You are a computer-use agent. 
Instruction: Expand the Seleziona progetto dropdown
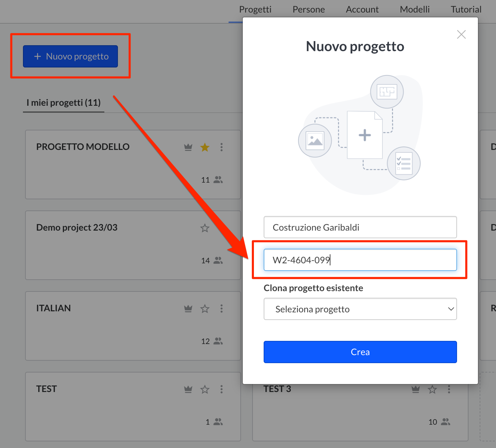coord(360,309)
